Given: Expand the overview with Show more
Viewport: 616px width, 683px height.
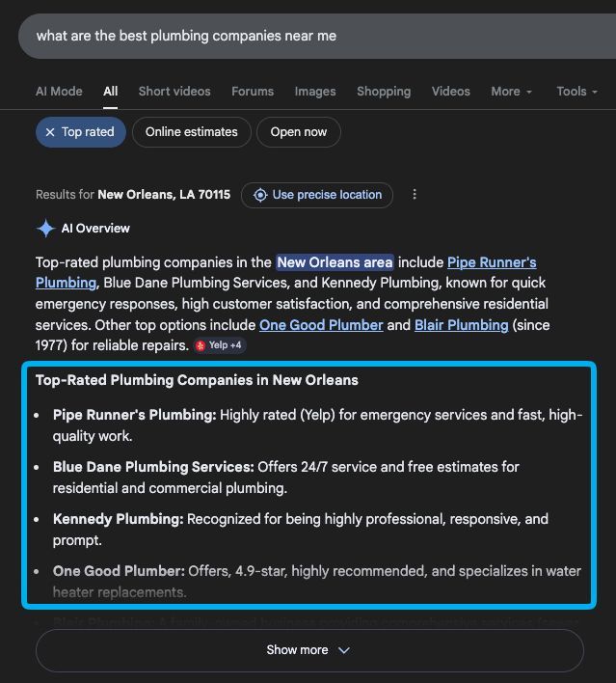Looking at the screenshot, I should point(308,650).
